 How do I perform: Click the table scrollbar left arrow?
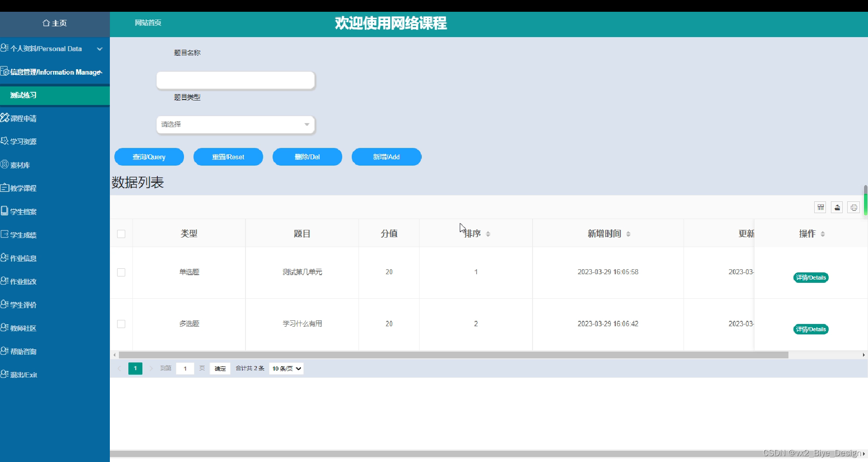pyautogui.click(x=114, y=355)
